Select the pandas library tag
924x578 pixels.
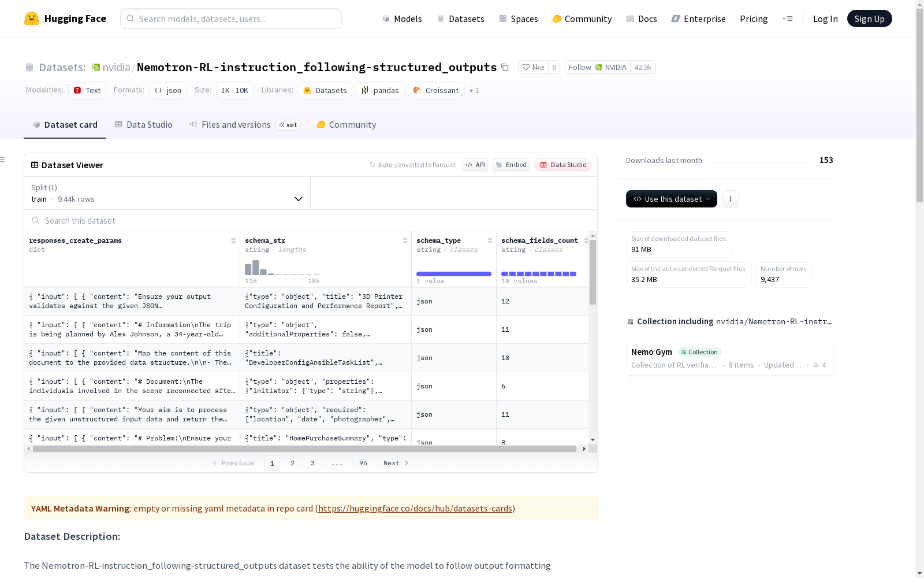click(380, 90)
